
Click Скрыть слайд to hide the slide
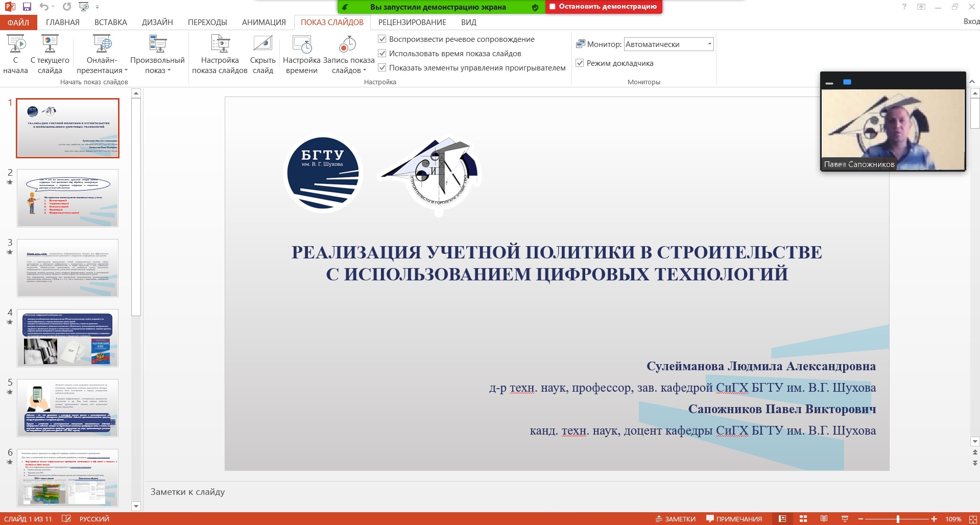click(262, 54)
